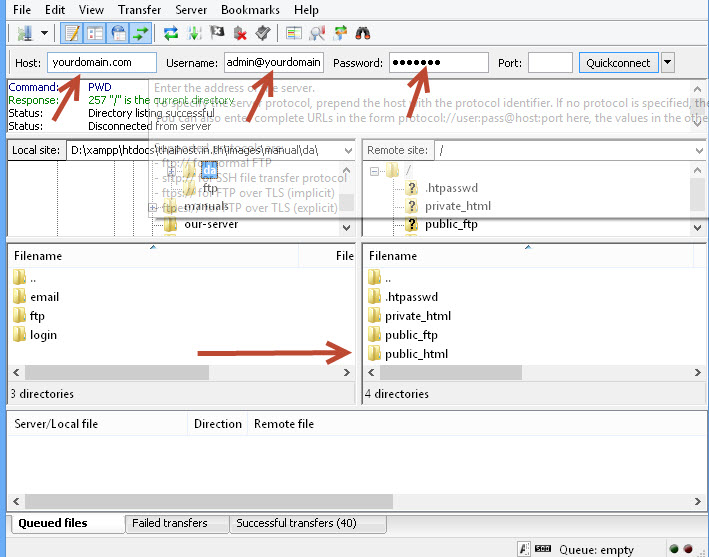Image resolution: width=709 pixels, height=557 pixels.
Task: Open the Server menu
Action: pyautogui.click(x=191, y=9)
